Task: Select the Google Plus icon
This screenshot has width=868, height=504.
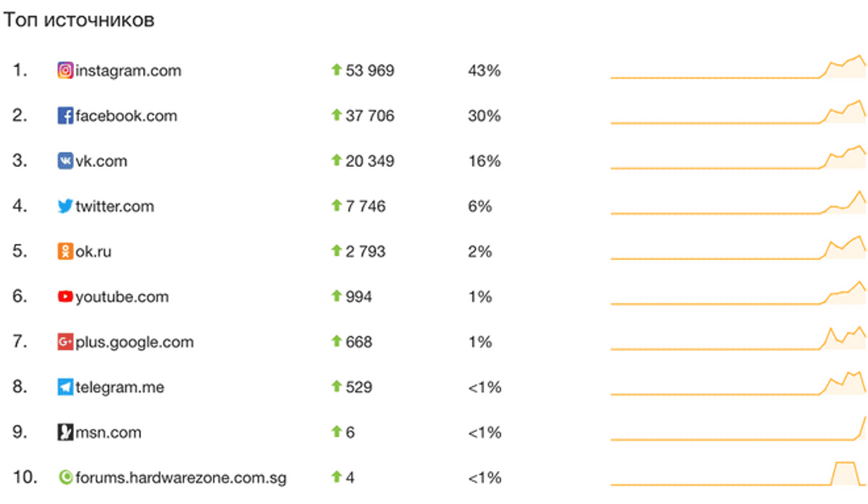Action: click(x=65, y=342)
